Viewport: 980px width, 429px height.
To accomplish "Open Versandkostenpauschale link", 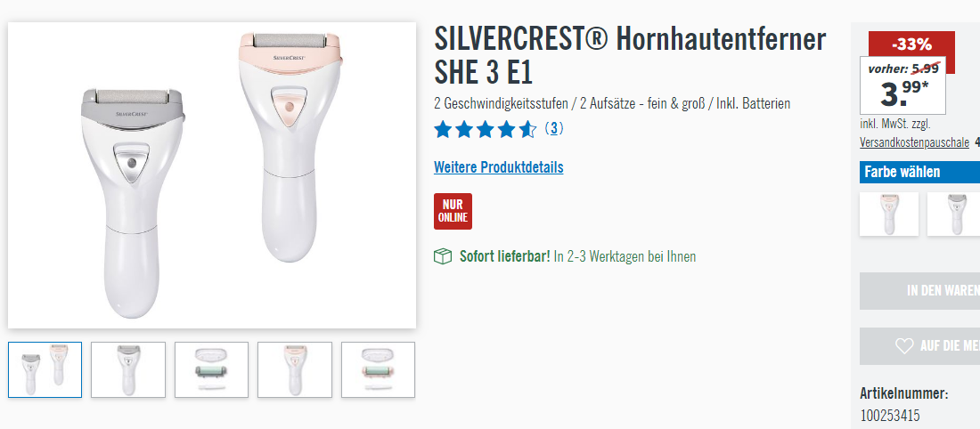I will point(914,142).
